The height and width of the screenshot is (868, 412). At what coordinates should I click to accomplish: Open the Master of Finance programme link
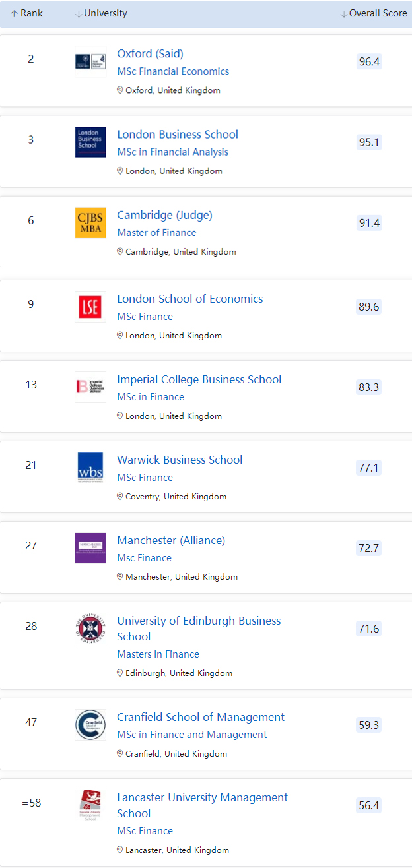(156, 232)
